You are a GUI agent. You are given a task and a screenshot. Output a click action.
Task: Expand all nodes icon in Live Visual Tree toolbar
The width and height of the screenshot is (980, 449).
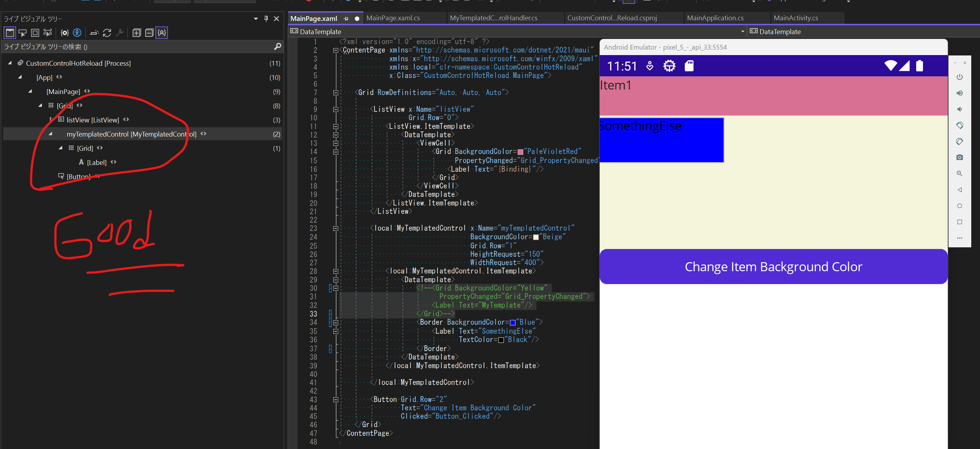coord(136,33)
